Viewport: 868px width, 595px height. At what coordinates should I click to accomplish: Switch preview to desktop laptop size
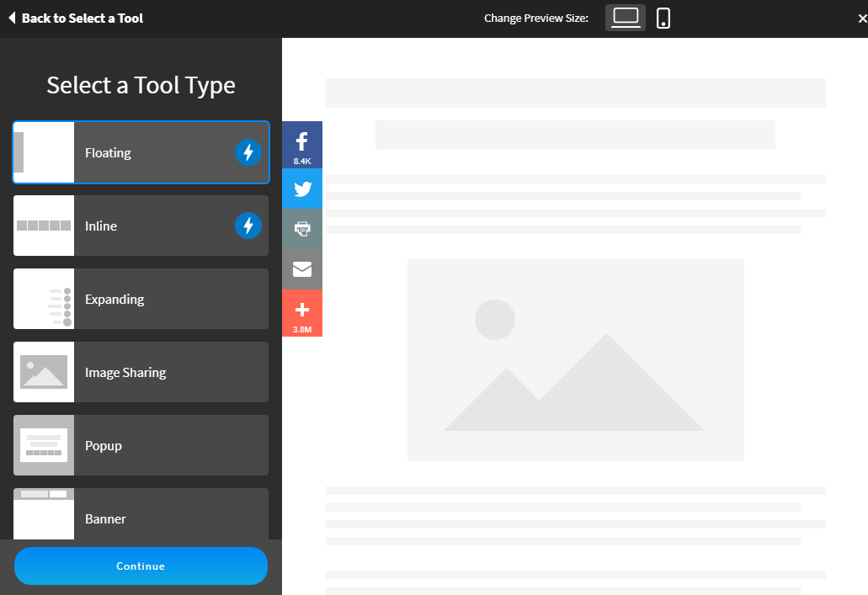coord(625,18)
